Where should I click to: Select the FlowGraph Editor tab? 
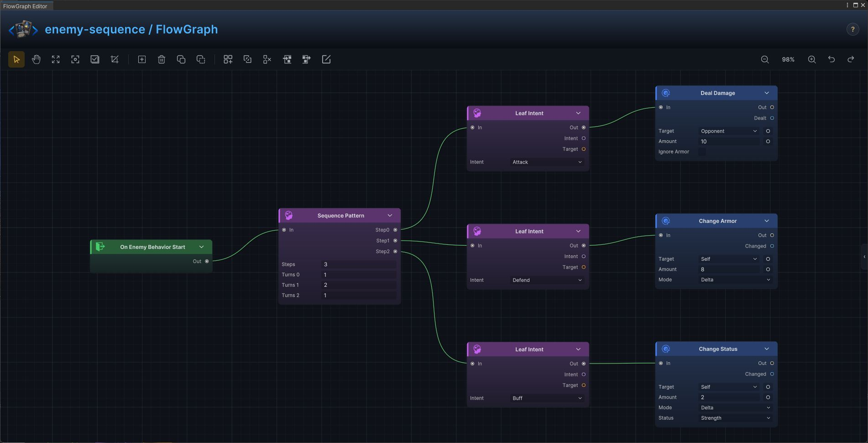pyautogui.click(x=27, y=6)
